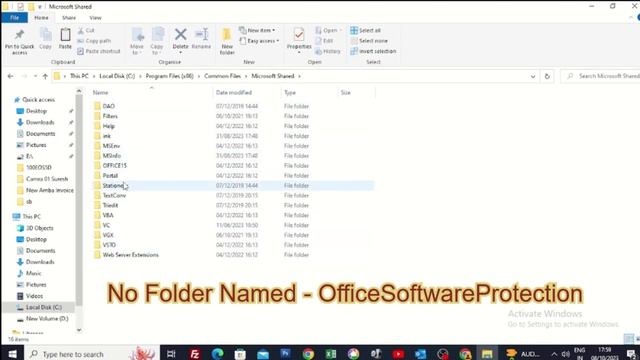The height and width of the screenshot is (360, 640).
Task: Open Windows Start menu
Action: (12, 353)
